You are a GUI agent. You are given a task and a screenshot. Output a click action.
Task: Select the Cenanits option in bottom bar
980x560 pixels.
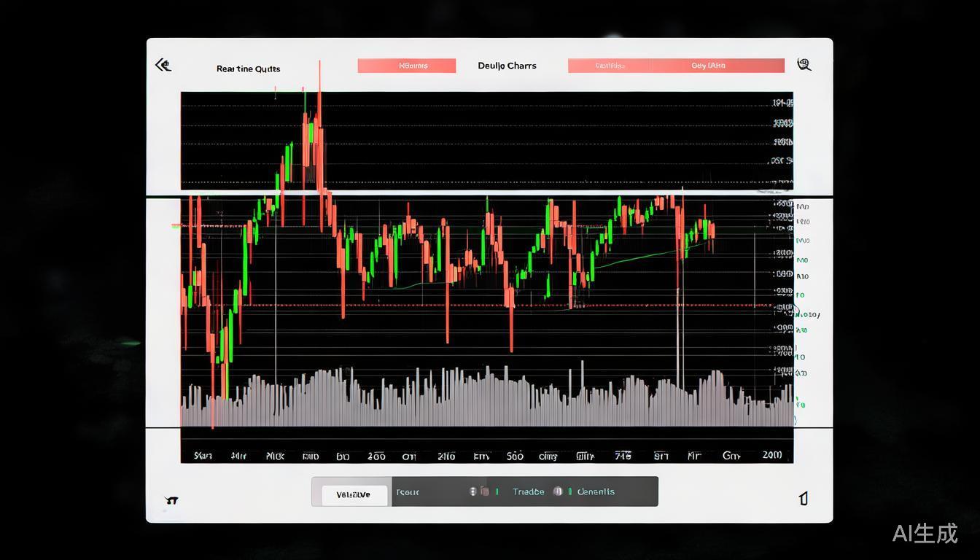(596, 491)
